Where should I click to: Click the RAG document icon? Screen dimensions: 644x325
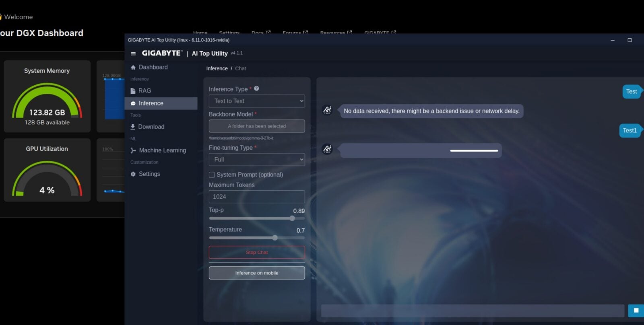pos(133,91)
